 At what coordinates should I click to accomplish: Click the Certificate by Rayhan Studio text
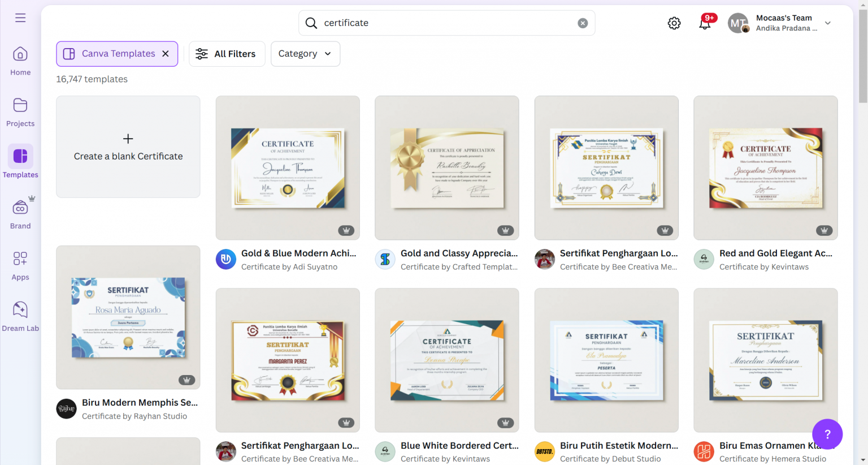pos(134,416)
